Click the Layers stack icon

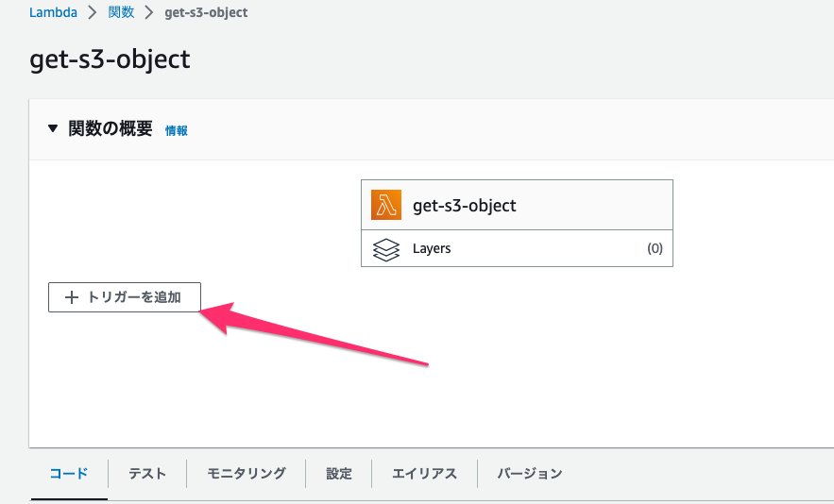[x=386, y=249]
